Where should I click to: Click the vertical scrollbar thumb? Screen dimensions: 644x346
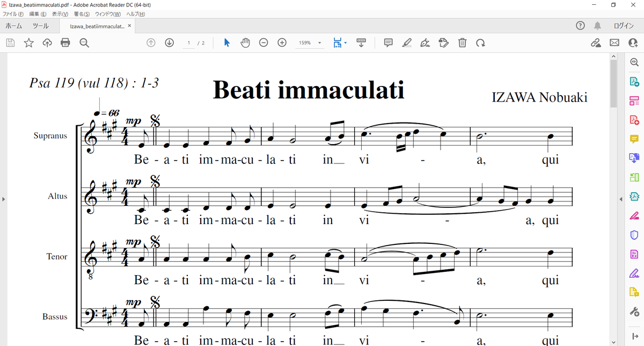pyautogui.click(x=613, y=84)
